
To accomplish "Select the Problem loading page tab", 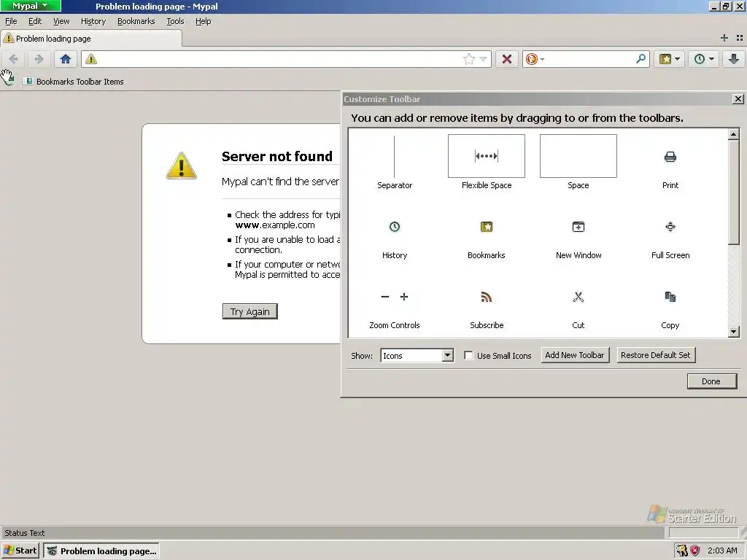I will (91, 39).
